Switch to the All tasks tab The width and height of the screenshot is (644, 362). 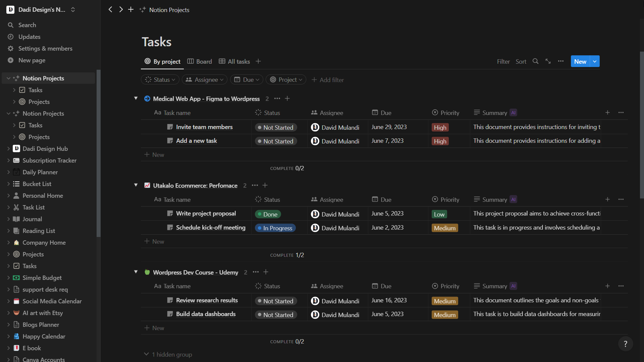coord(234,61)
